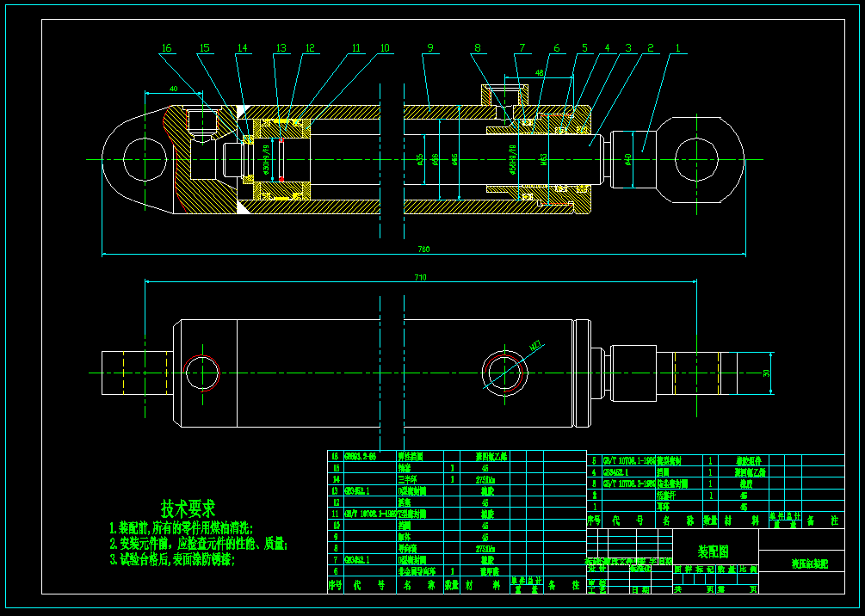Image resolution: width=865 pixels, height=616 pixels.
Task: Click the GB3452.1 code cell in row 13
Action: (x=369, y=490)
